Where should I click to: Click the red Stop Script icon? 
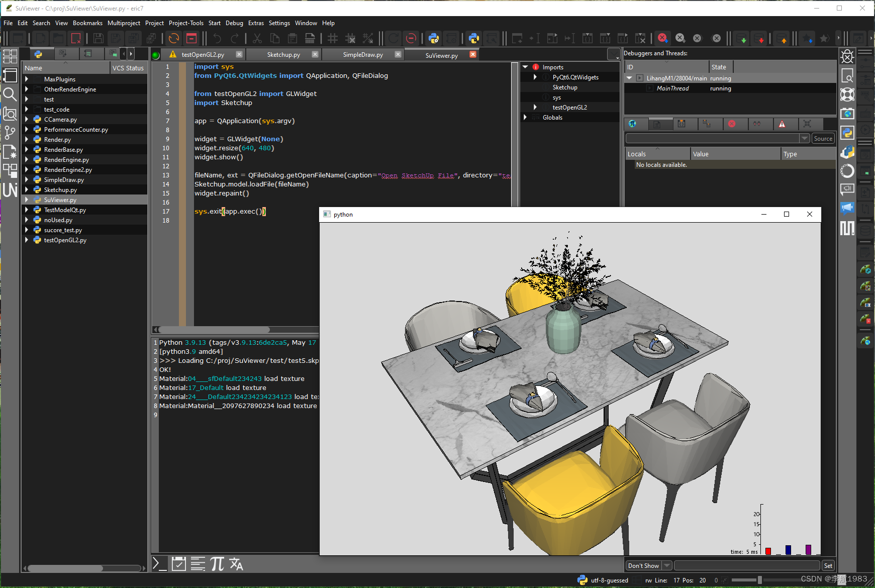(x=191, y=38)
